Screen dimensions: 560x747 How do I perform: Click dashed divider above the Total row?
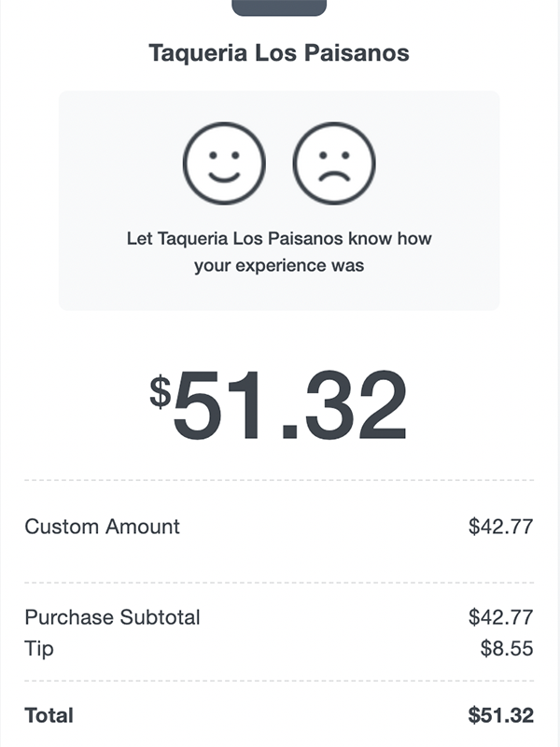click(x=279, y=682)
